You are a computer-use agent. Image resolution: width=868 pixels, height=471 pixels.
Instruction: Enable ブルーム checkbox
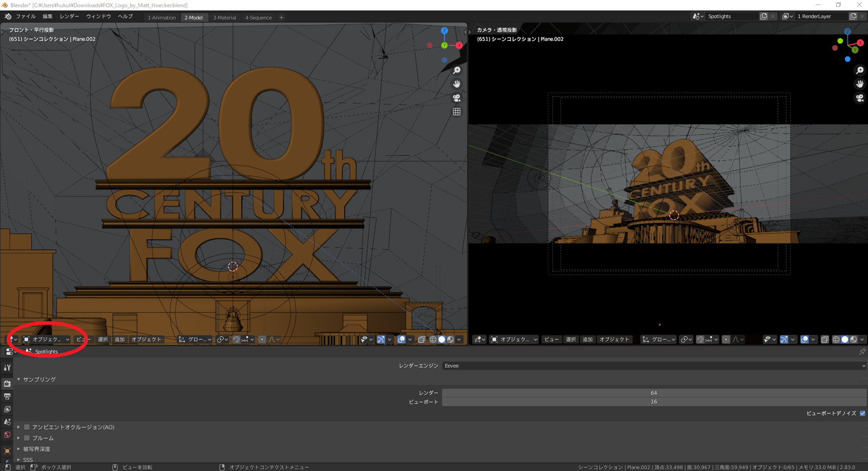click(x=27, y=438)
